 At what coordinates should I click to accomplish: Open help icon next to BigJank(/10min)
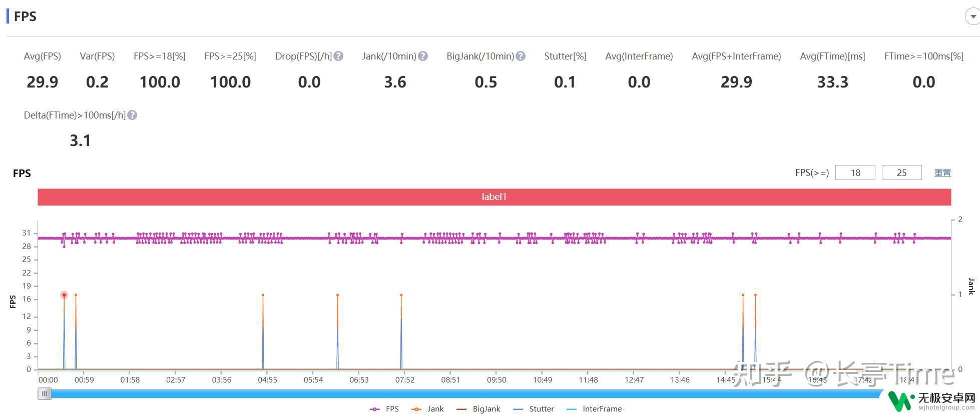coord(521,56)
